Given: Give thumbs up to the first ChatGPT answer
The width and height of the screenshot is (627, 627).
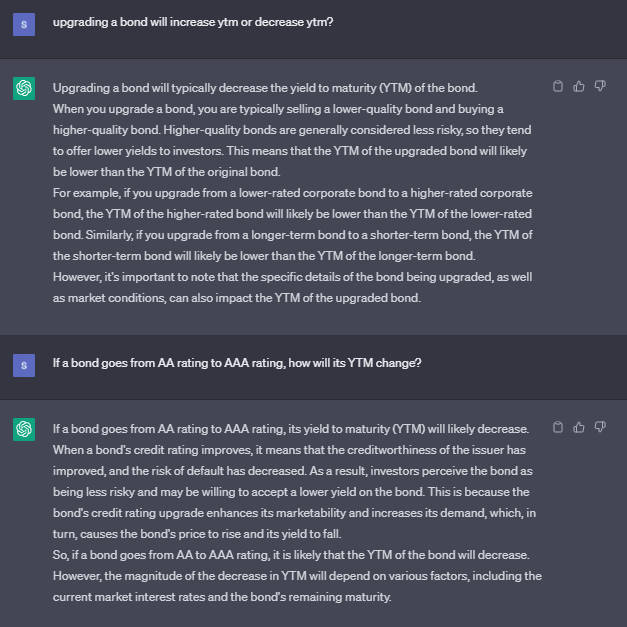Looking at the screenshot, I should pos(579,86).
